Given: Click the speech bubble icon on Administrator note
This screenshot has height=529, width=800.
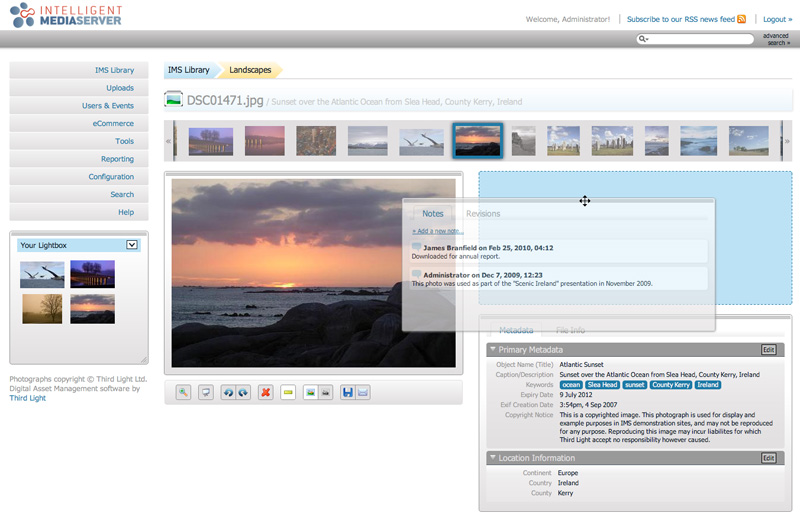Looking at the screenshot, I should point(416,274).
